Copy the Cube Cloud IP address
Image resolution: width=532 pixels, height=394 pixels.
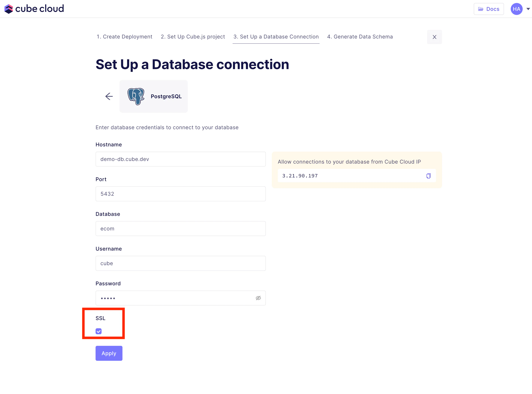point(428,176)
